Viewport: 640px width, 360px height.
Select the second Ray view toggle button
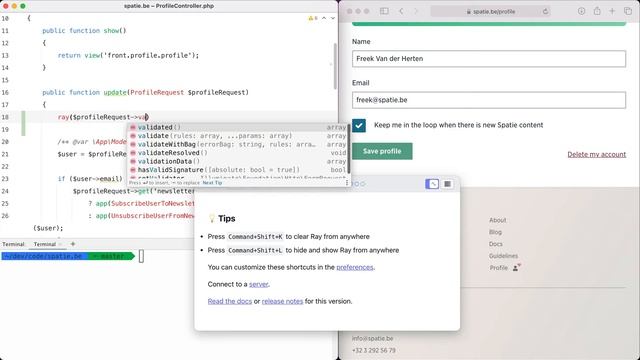pyautogui.click(x=447, y=184)
